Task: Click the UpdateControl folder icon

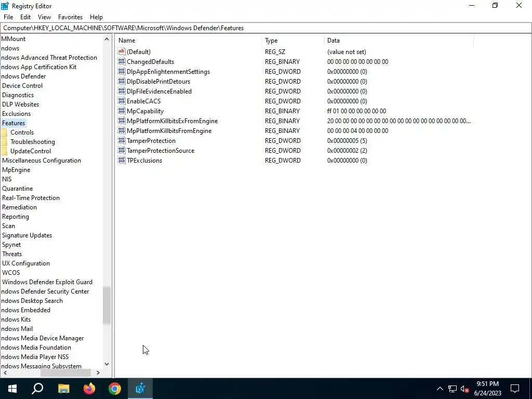Action: click(4, 151)
